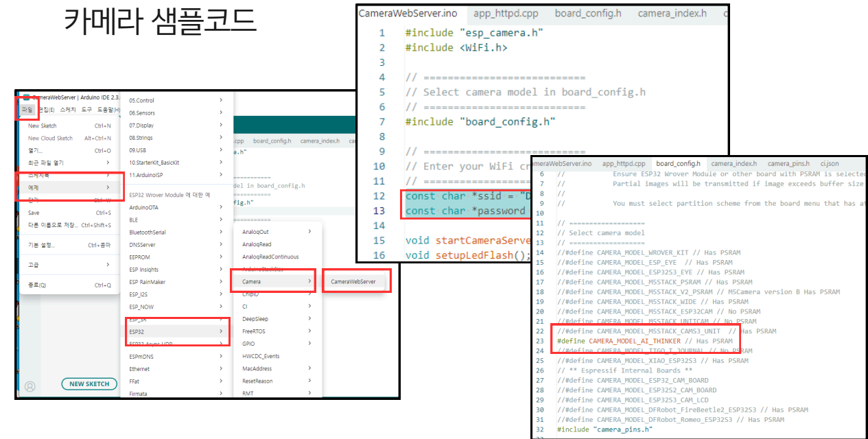The height and width of the screenshot is (439, 868).
Task: Open 기본 설정... from the file menu
Action: pos(69,246)
